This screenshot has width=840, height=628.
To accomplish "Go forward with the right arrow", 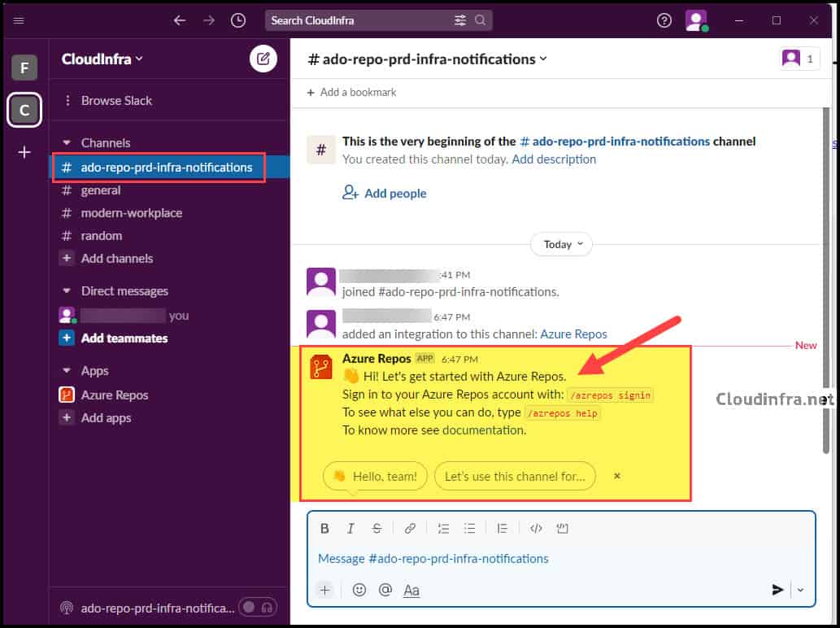I will click(209, 20).
